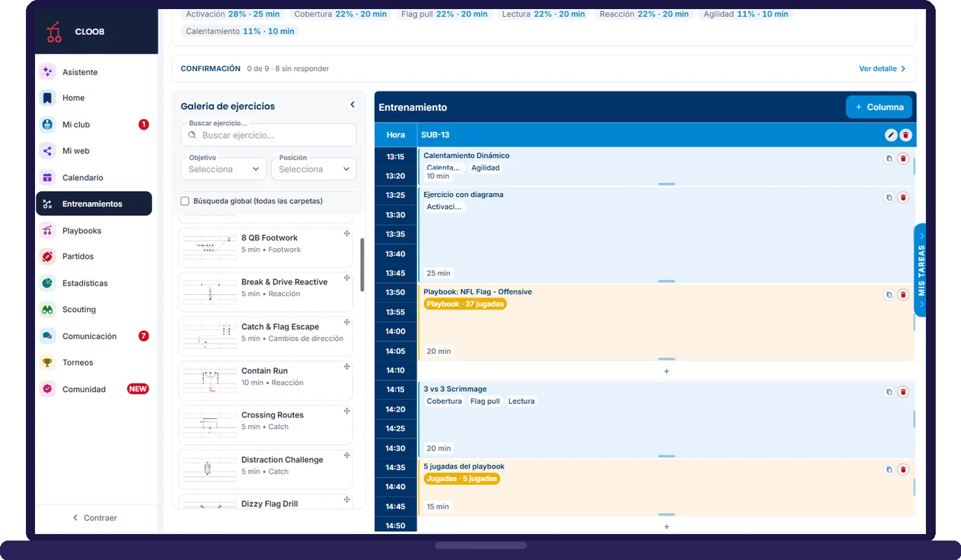Viewport: 961px width, 560px height.
Task: Open the Posición dropdown
Action: click(314, 169)
